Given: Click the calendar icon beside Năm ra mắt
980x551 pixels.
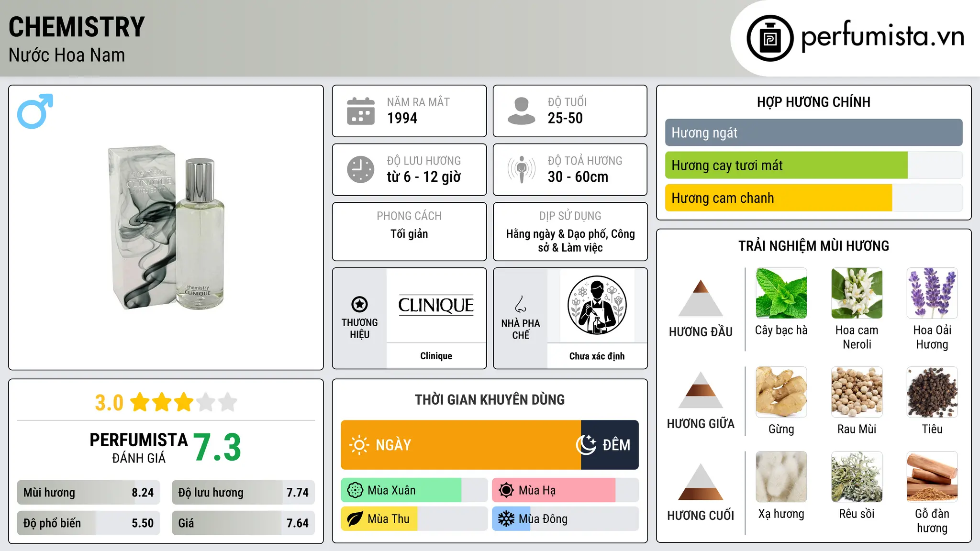Looking at the screenshot, I should (361, 111).
